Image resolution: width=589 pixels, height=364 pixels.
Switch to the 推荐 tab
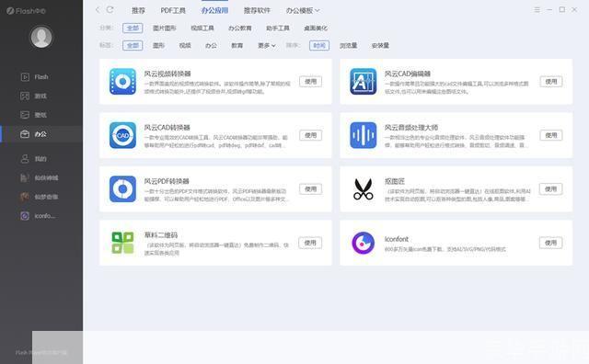(x=138, y=10)
